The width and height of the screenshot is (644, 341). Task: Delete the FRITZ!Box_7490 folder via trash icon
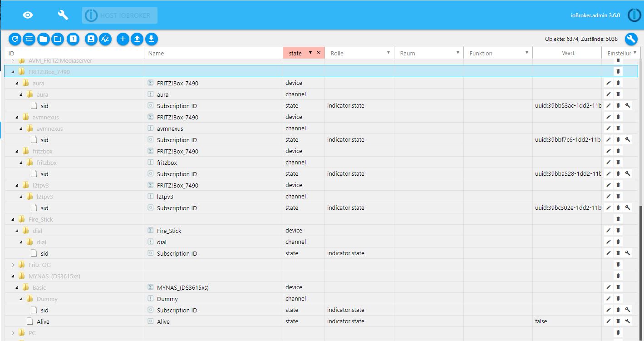[618, 71]
